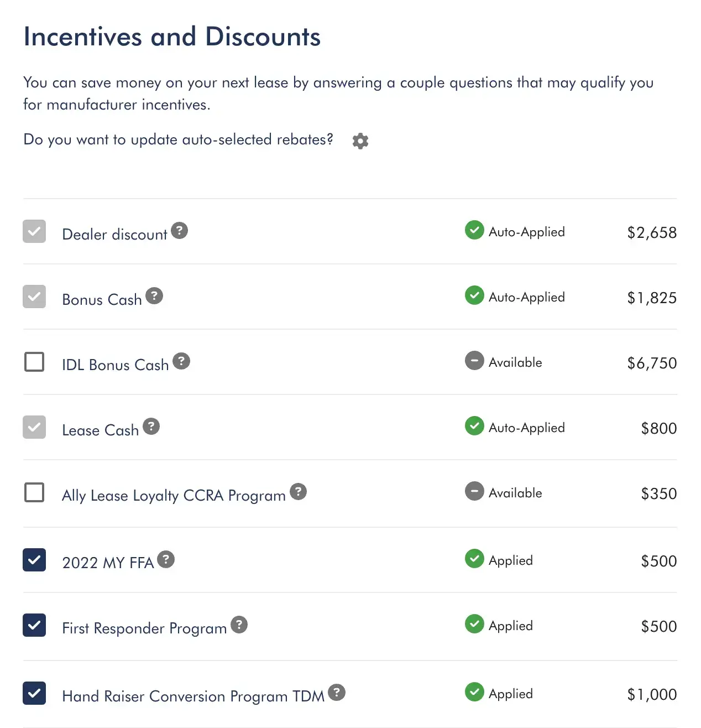
Task: Click the disabled Dealer discount checkbox
Action: (x=34, y=231)
